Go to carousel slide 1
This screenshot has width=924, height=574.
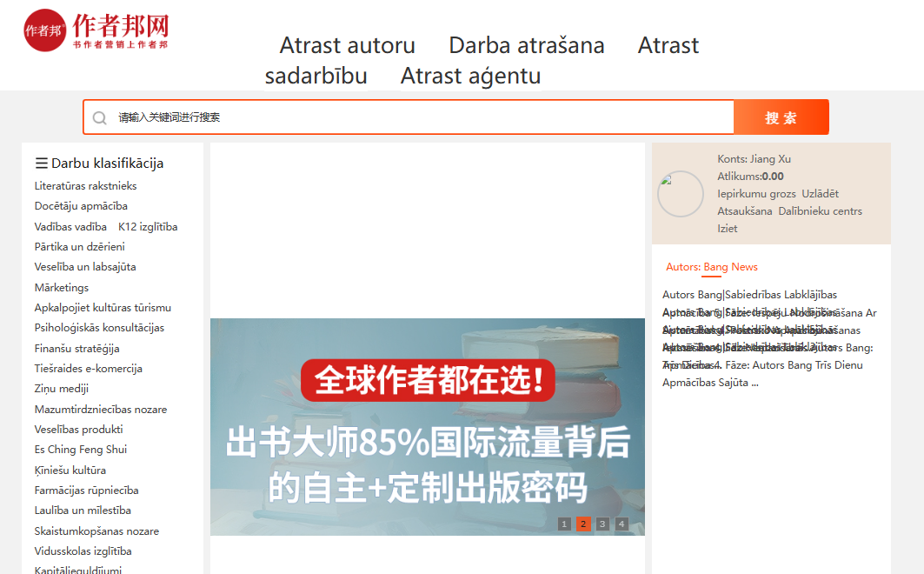564,524
